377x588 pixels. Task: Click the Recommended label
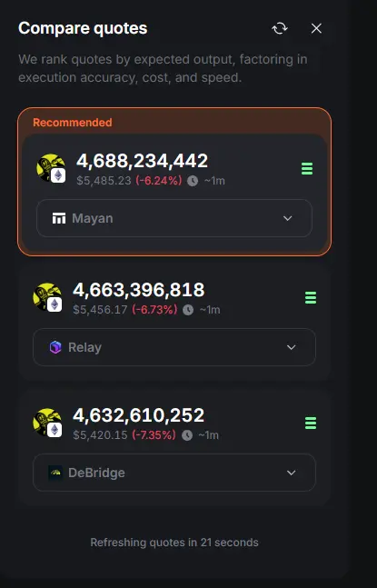point(73,123)
